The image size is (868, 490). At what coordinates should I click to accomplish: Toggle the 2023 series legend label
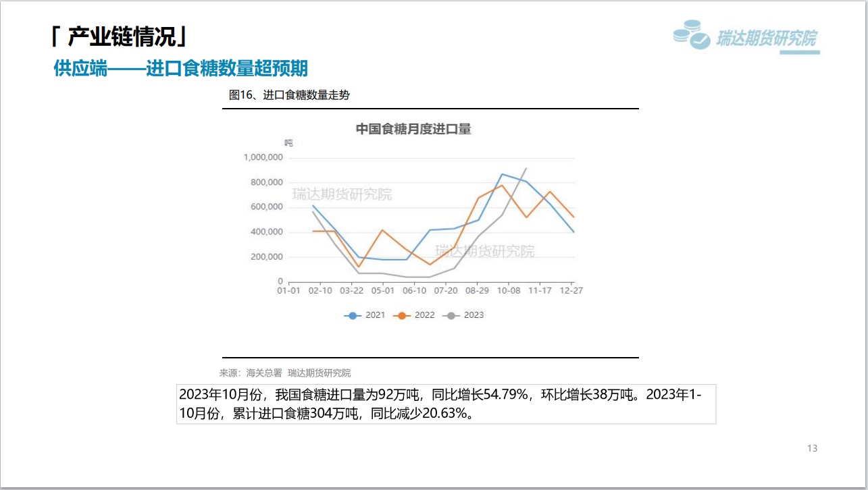[x=474, y=315]
